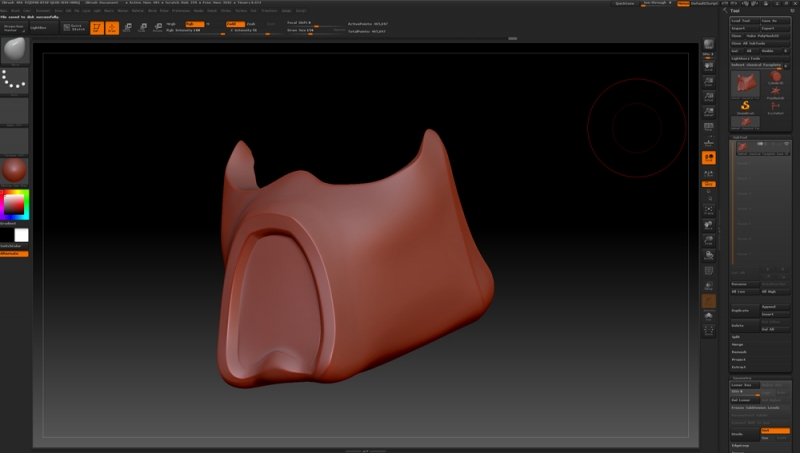Image resolution: width=800 pixels, height=453 pixels.
Task: Open the stroke type dots selector
Action: [x=15, y=81]
